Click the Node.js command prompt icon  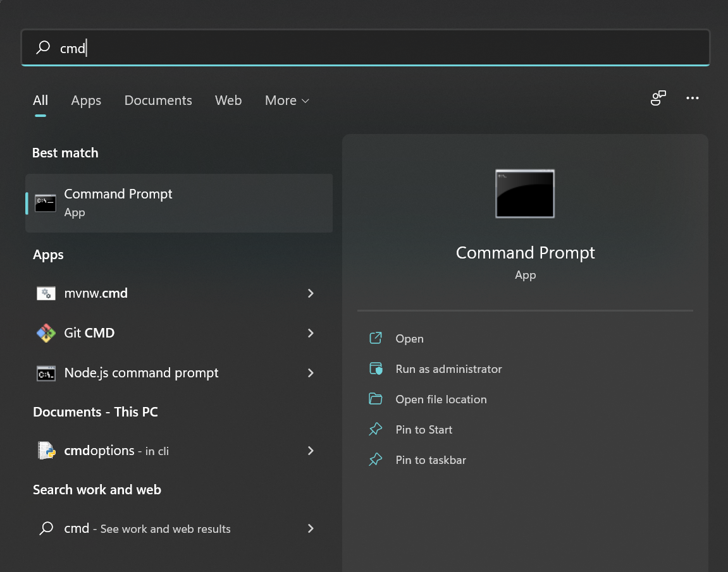[x=46, y=373]
